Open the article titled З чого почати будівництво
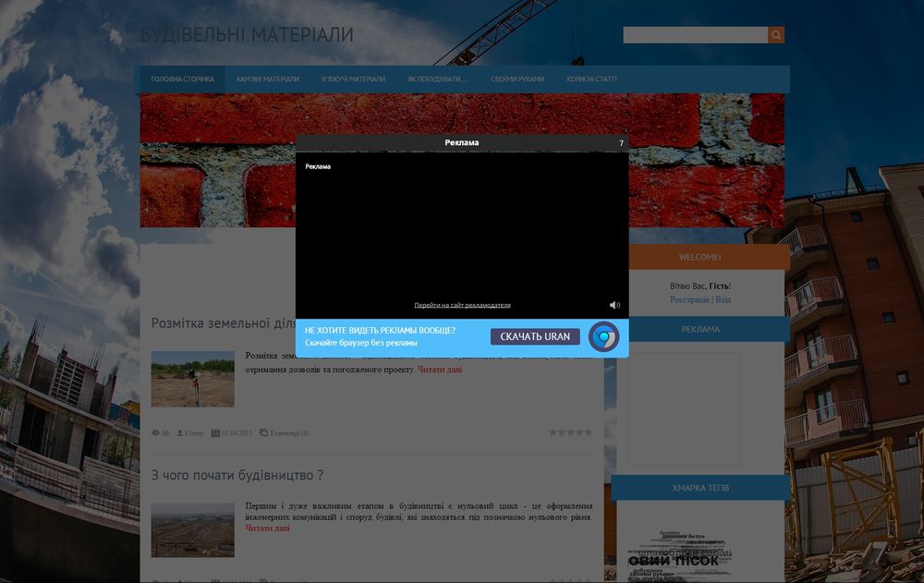The height and width of the screenshot is (583, 924). [237, 476]
